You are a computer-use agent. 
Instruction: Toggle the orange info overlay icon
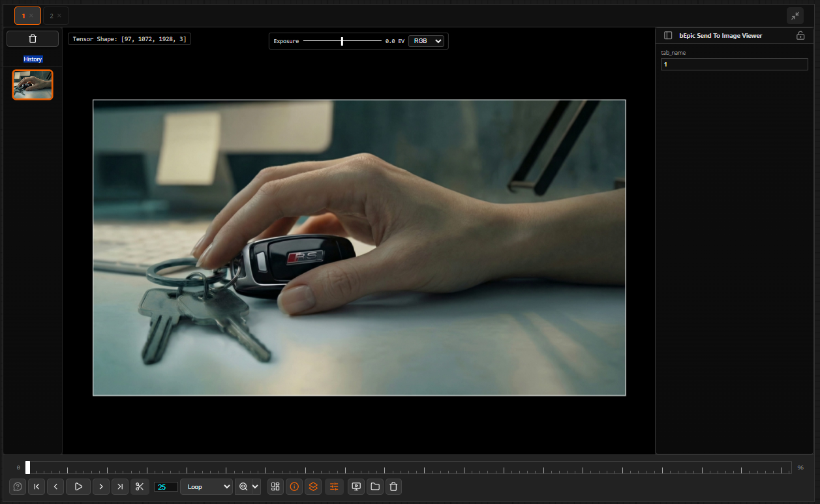pos(294,486)
